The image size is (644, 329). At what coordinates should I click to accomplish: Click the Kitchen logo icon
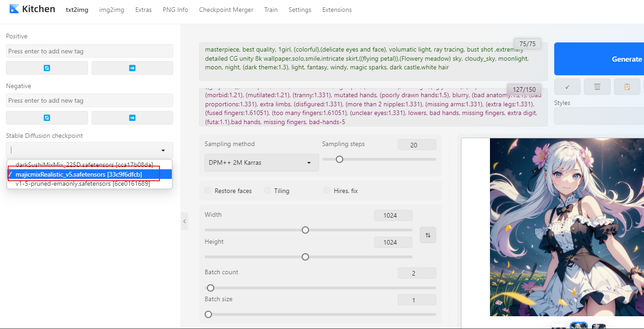(x=14, y=9)
